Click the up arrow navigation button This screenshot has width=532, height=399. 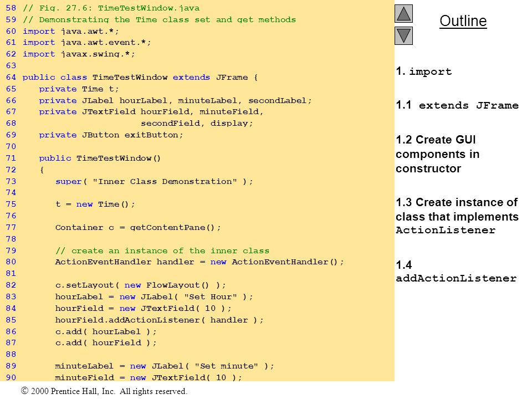(x=403, y=13)
